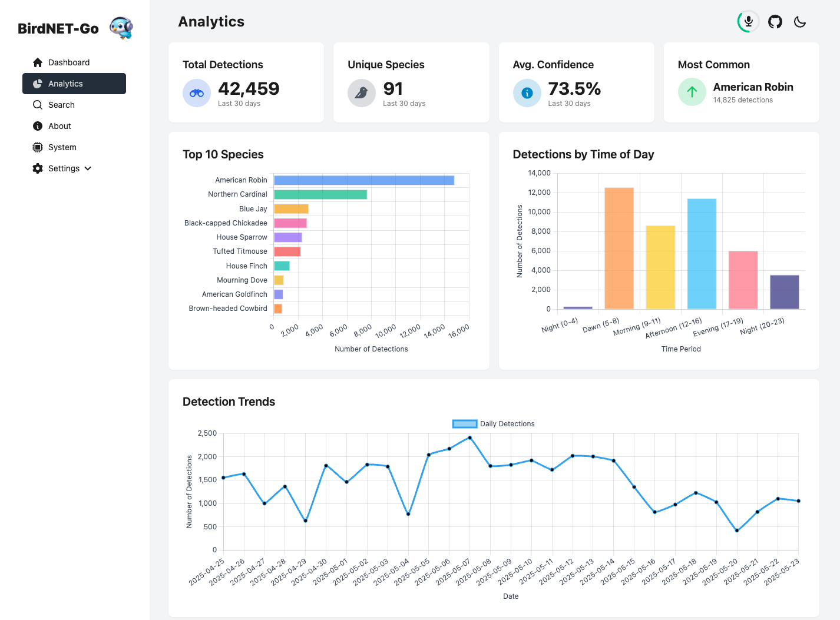Open the GitHub repository icon
This screenshot has height=620, width=840.
pyautogui.click(x=775, y=22)
